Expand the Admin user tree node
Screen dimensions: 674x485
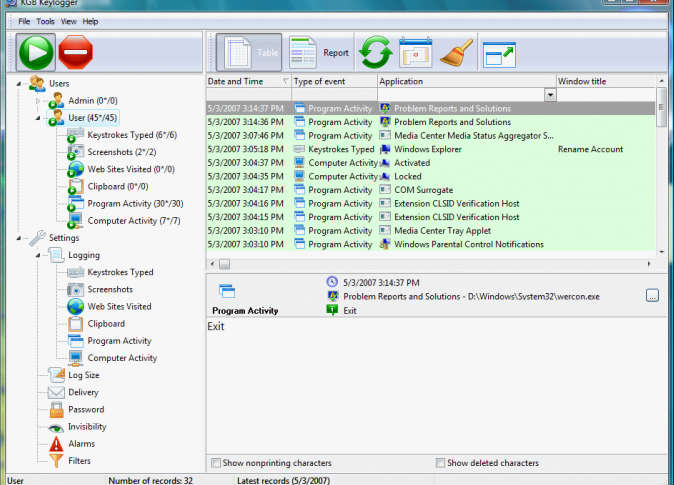coord(40,101)
